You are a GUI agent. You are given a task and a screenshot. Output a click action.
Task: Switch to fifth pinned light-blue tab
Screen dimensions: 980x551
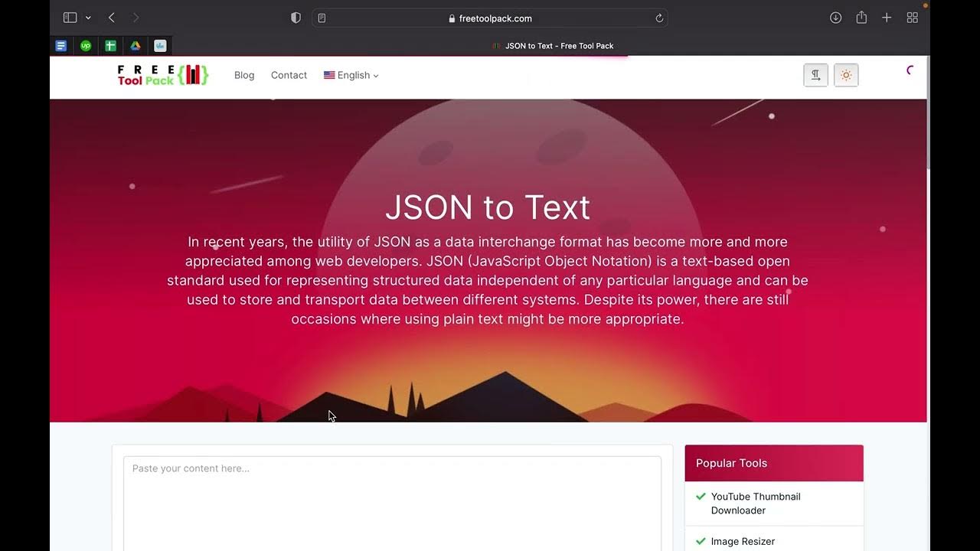click(160, 46)
